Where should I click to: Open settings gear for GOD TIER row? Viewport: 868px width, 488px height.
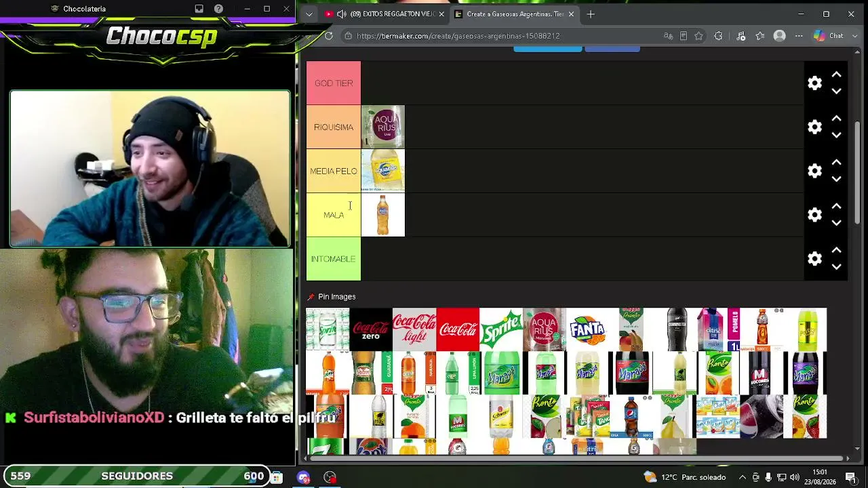click(814, 83)
